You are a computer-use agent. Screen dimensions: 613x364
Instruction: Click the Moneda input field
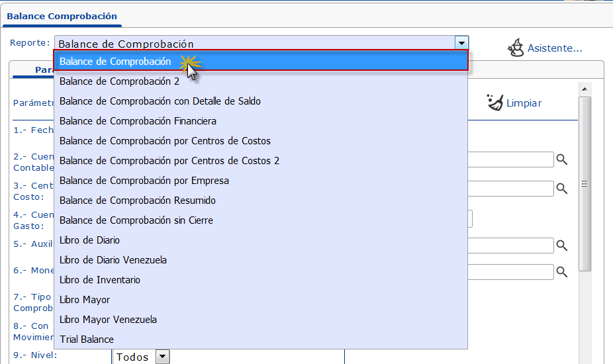510,272
